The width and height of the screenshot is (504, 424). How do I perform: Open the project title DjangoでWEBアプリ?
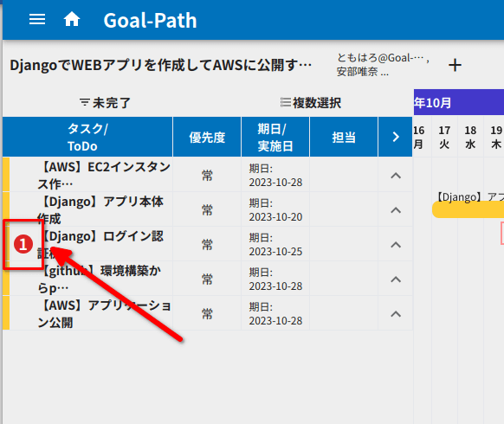point(161,65)
